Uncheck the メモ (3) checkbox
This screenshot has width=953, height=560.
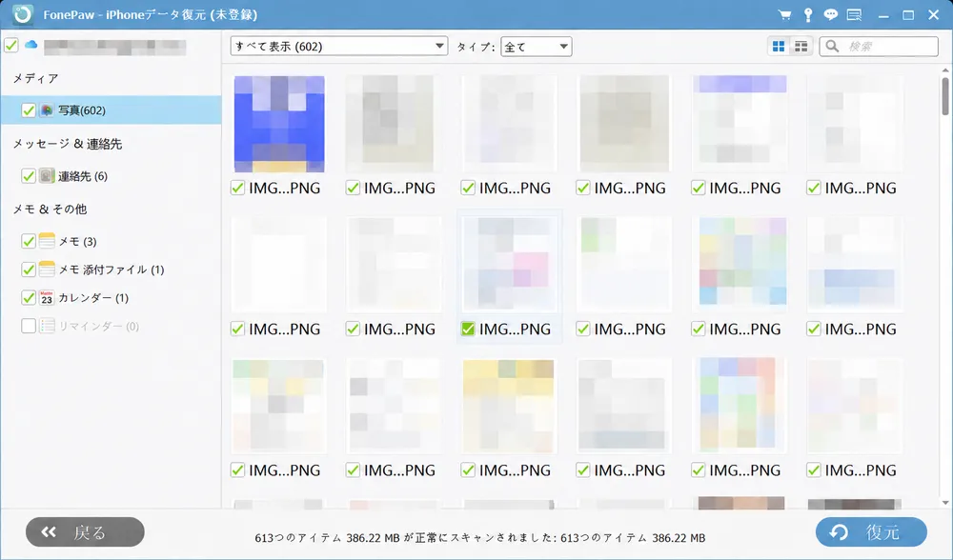coord(28,241)
